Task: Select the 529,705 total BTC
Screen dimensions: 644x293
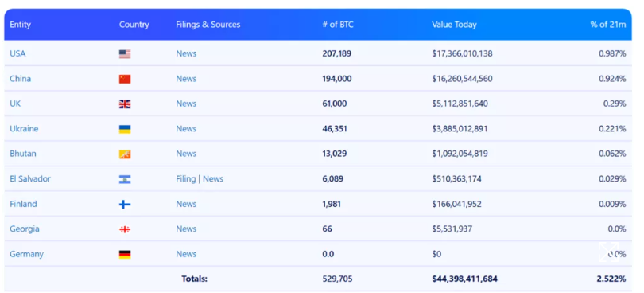Action: point(337,279)
